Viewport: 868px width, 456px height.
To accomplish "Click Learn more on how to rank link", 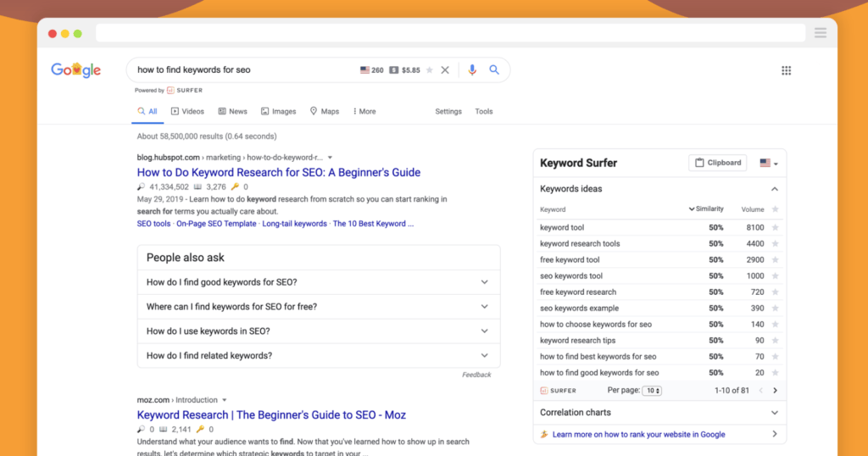I will pos(639,435).
